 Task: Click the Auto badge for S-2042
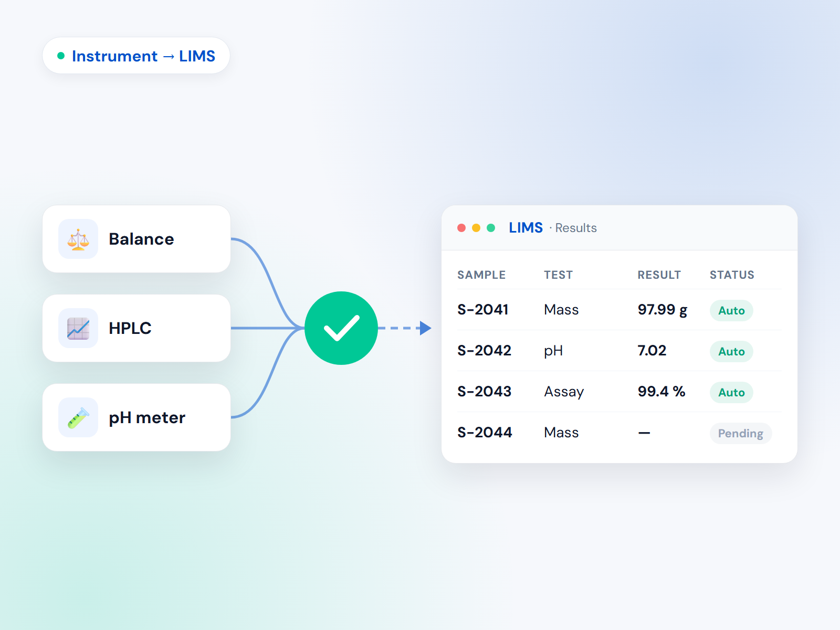731,351
